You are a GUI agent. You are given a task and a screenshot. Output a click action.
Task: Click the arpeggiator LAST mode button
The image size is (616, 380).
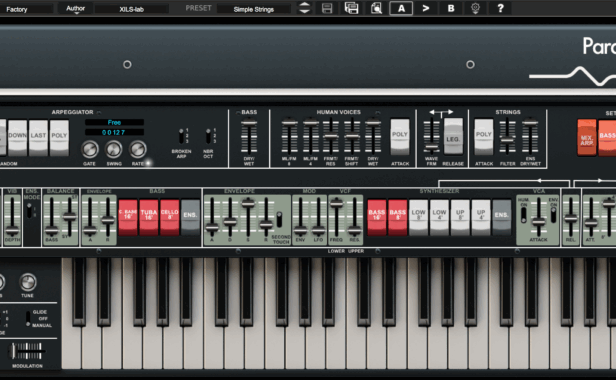[x=38, y=137]
